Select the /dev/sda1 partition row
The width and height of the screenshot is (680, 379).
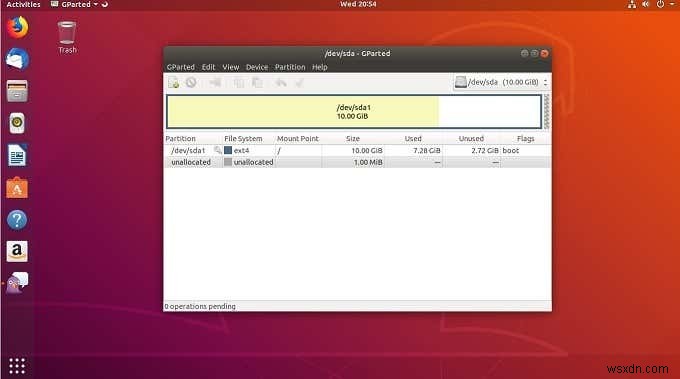(x=357, y=150)
